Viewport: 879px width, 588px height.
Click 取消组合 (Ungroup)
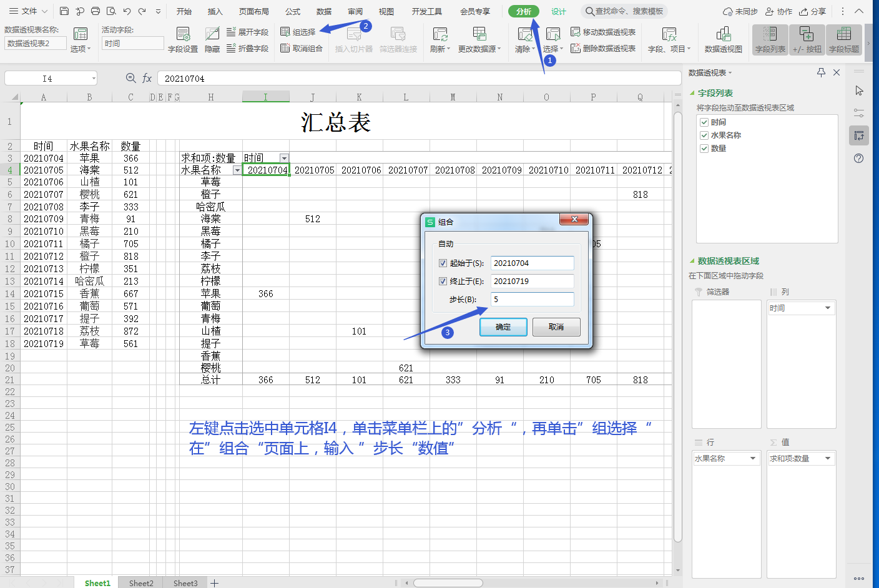(302, 48)
